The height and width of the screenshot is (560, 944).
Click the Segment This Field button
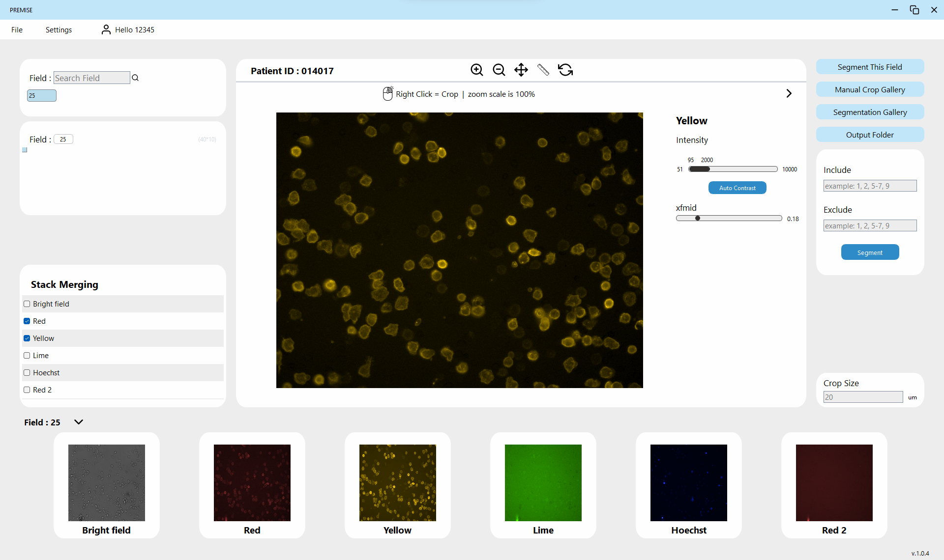869,67
